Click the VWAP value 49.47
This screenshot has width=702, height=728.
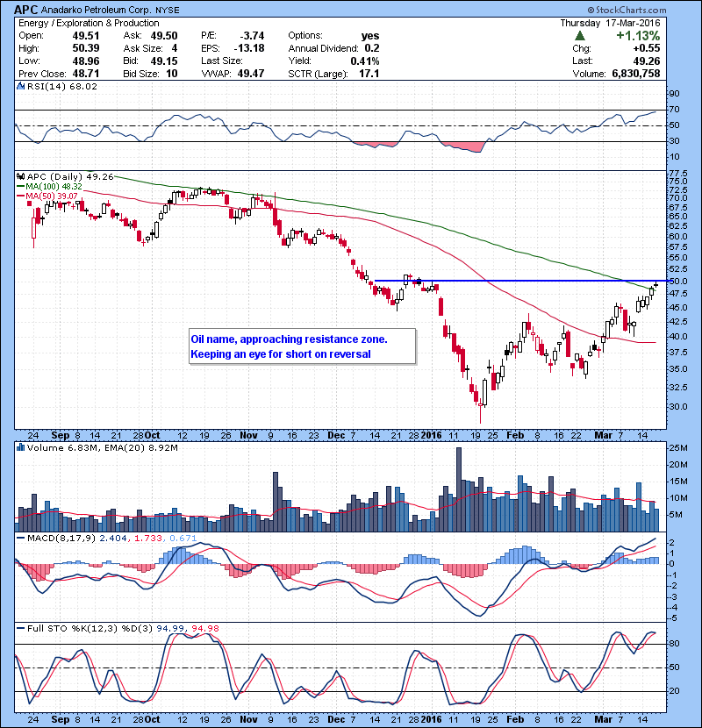(251, 74)
